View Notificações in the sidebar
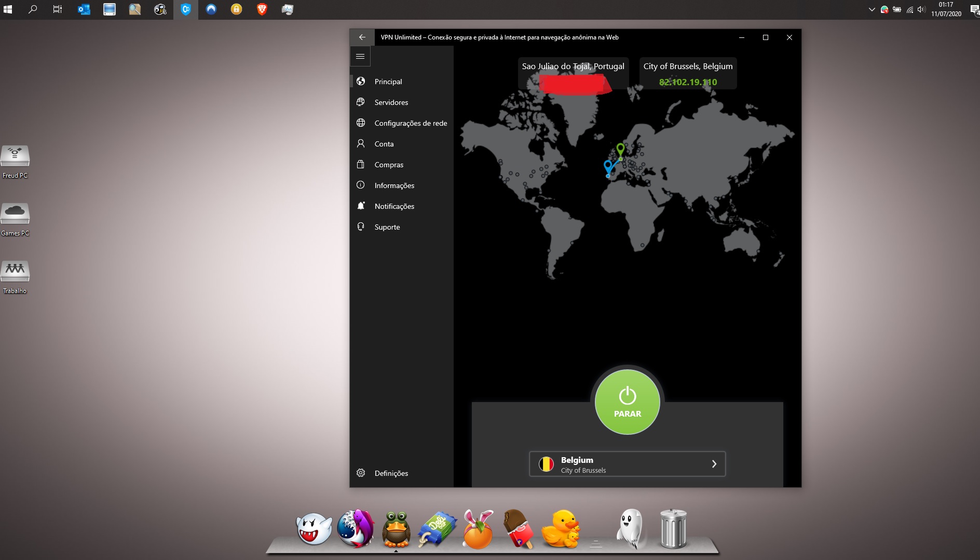Viewport: 980px width, 560px height. coord(402,206)
